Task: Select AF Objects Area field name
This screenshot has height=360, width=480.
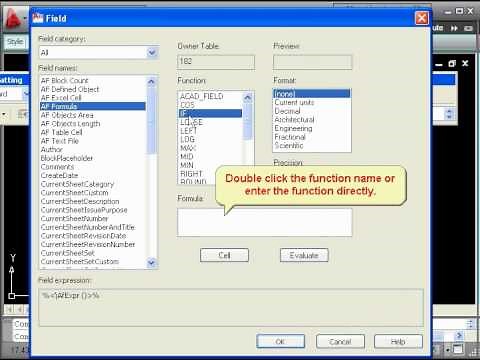Action: pyautogui.click(x=67, y=115)
